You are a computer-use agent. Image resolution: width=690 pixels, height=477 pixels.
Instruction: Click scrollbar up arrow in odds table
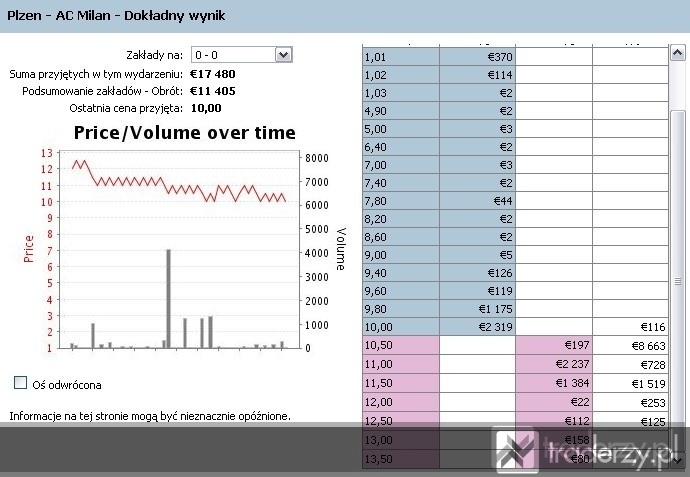tap(678, 53)
